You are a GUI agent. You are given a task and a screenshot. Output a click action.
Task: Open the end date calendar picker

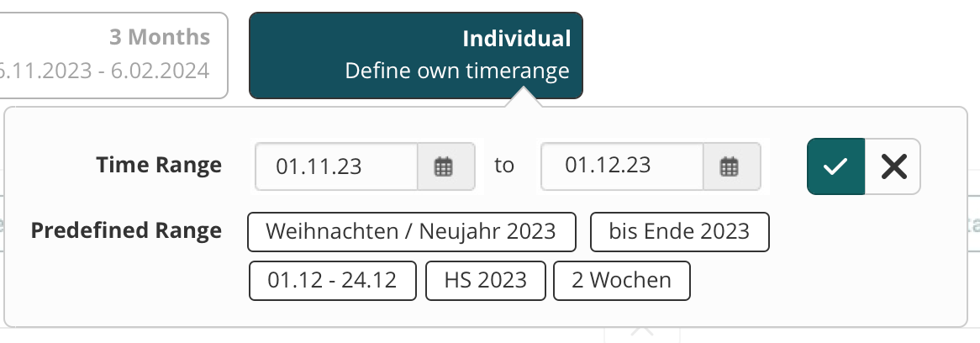tap(729, 166)
